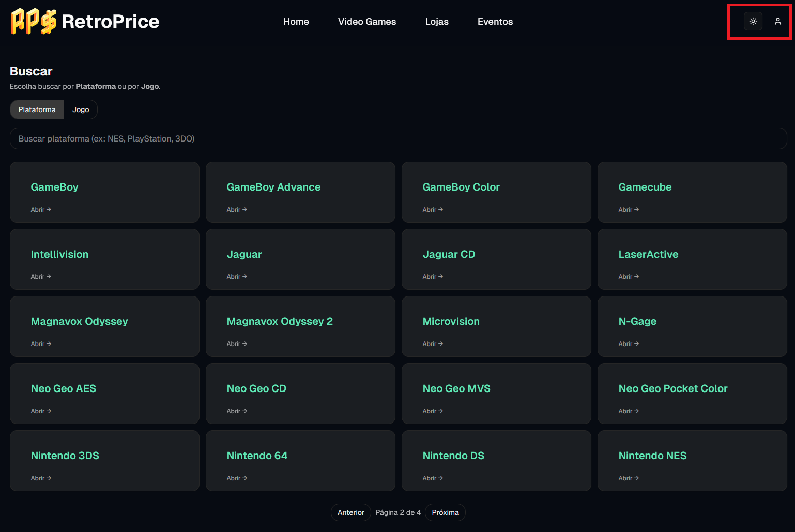Open the Nintendo 64 platform card
Screen dimensions: 795x532
[x=300, y=460]
